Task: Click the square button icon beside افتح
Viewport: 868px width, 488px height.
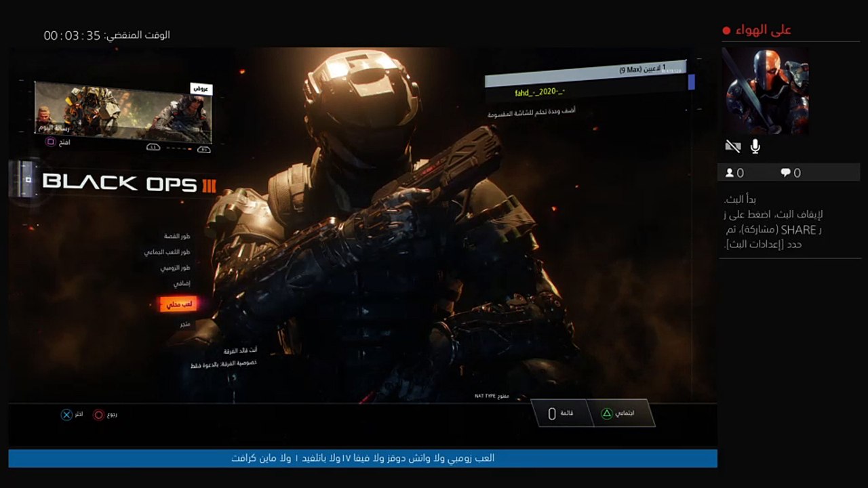Action: tap(50, 142)
